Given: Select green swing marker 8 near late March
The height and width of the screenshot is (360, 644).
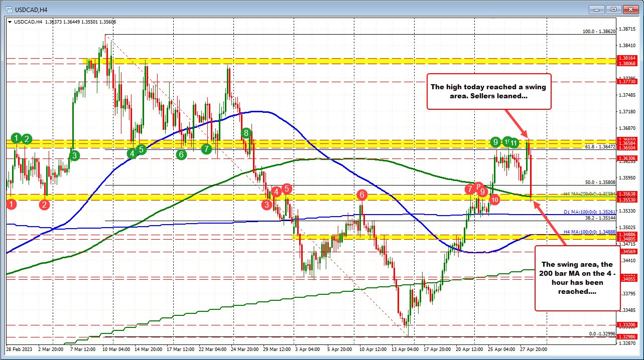Looking at the screenshot, I should [245, 134].
